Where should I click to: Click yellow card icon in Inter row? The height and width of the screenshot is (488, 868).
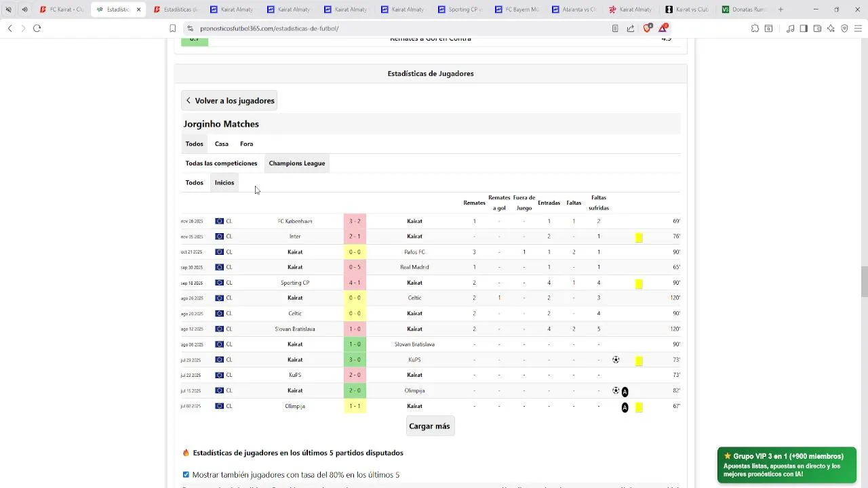coord(639,237)
